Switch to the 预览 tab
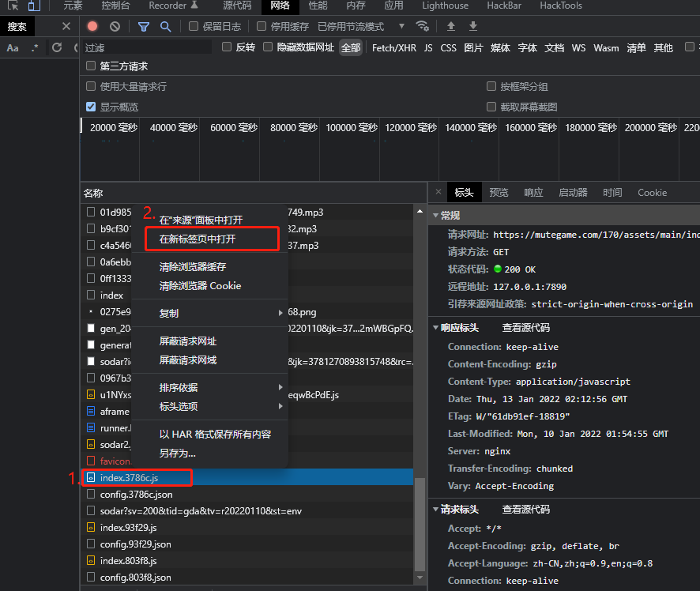 coord(499,192)
